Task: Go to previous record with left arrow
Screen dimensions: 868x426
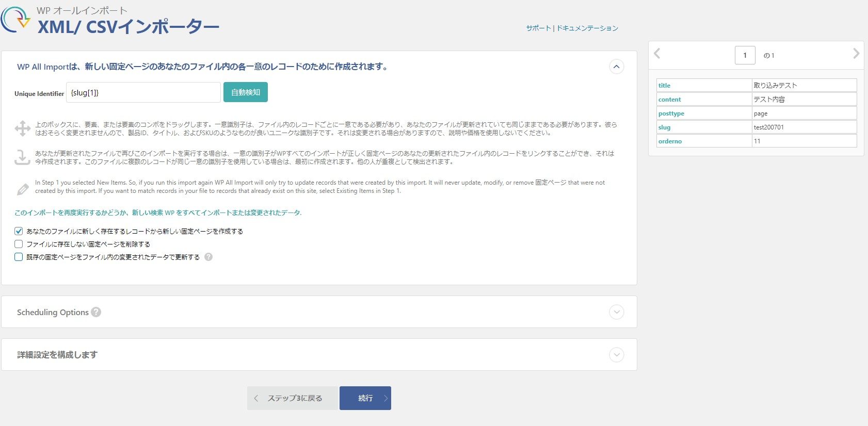Action: tap(657, 53)
